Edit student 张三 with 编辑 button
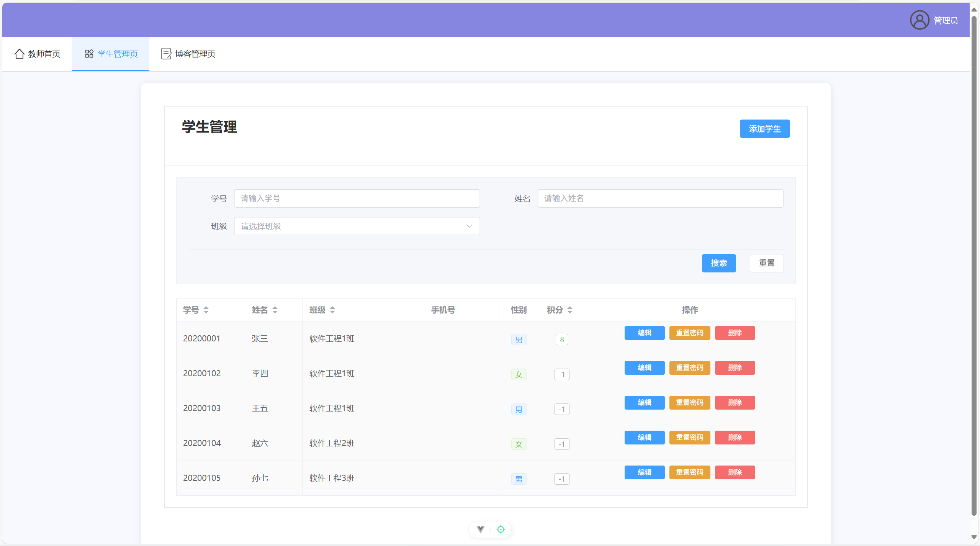This screenshot has width=980, height=546. (x=644, y=333)
